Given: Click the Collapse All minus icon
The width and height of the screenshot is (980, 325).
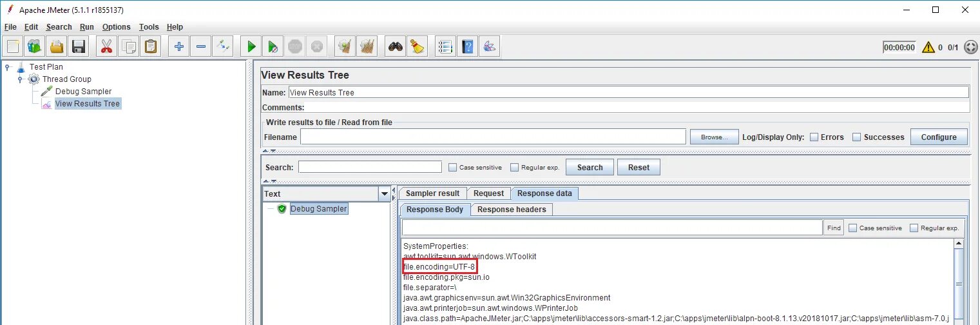Looking at the screenshot, I should click(x=201, y=46).
